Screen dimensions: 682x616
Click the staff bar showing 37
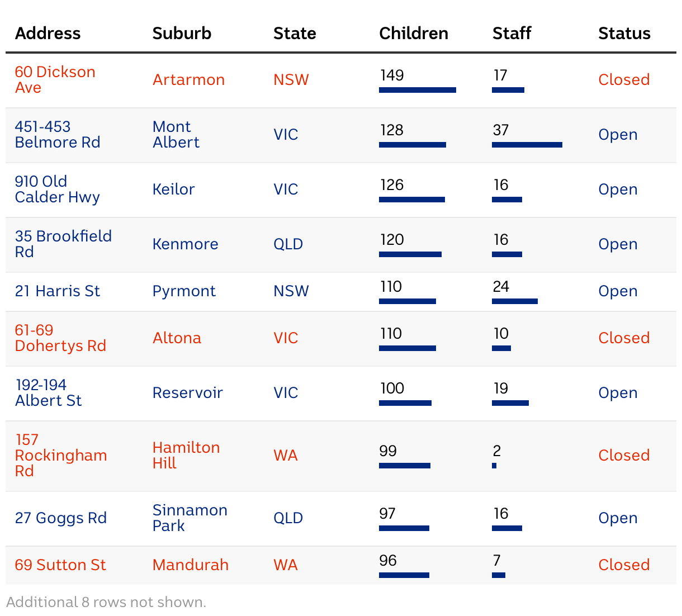coord(527,145)
